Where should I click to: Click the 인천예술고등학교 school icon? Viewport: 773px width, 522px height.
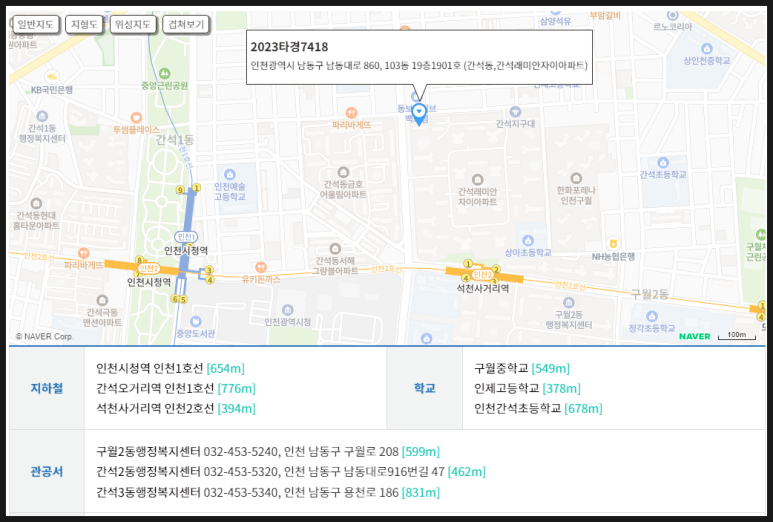(230, 174)
